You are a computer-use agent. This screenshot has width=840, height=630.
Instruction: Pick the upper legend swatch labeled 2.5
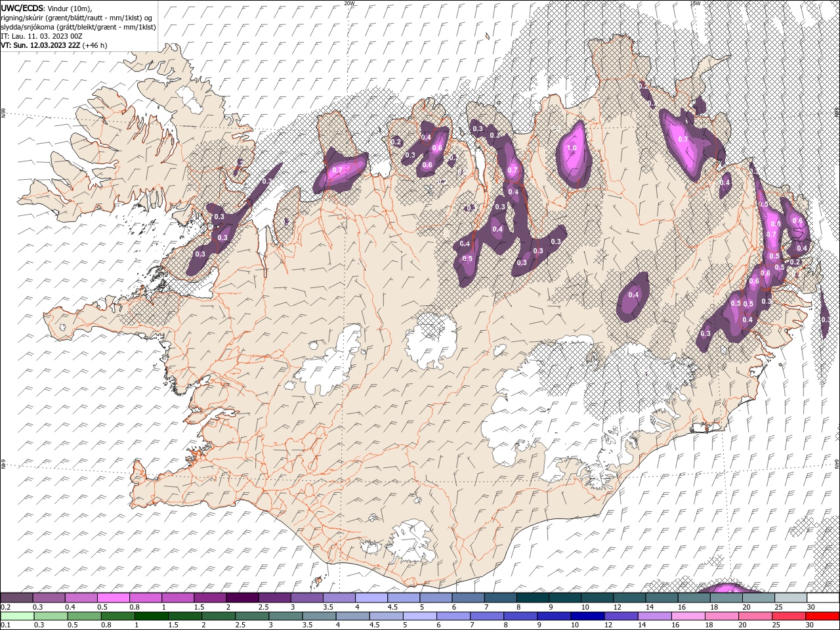[274, 597]
